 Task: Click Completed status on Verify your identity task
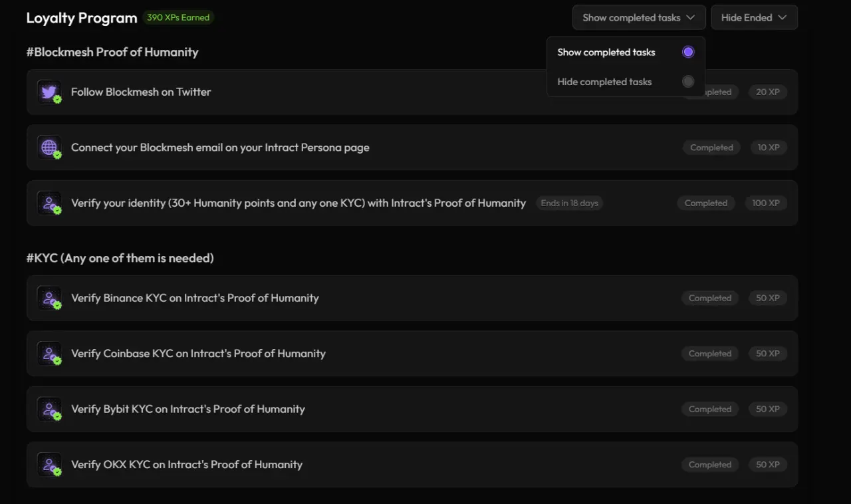[x=706, y=203]
